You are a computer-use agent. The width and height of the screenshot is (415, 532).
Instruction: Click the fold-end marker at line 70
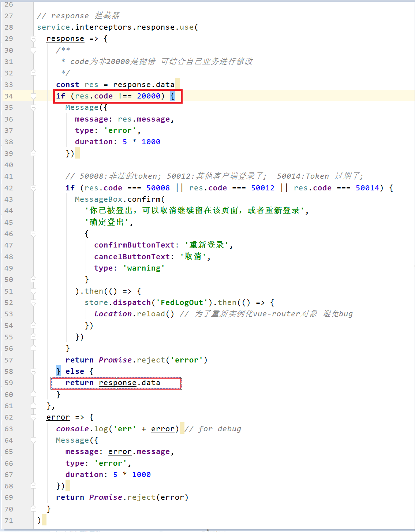click(33, 509)
